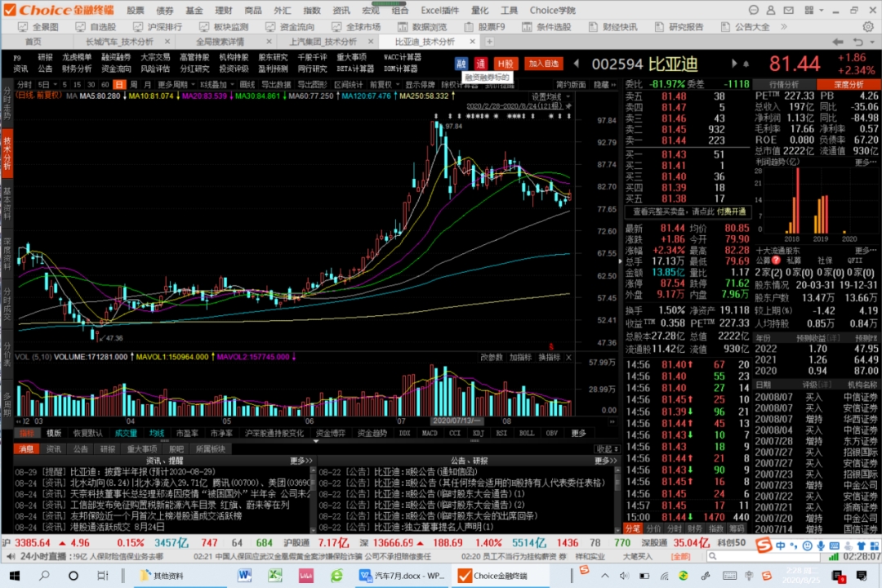Click the left scroll arrows under the chart
This screenshot has height=588, width=882.
click(x=19, y=421)
